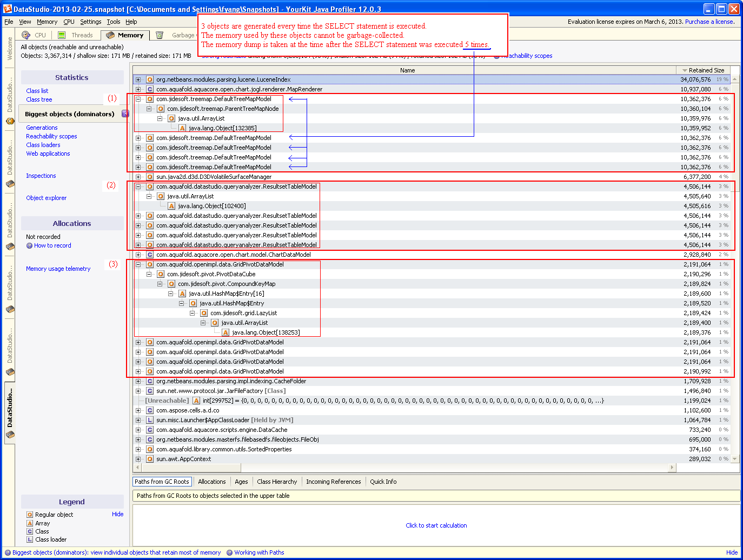Click class icon of CacheFolder row

click(x=150, y=381)
